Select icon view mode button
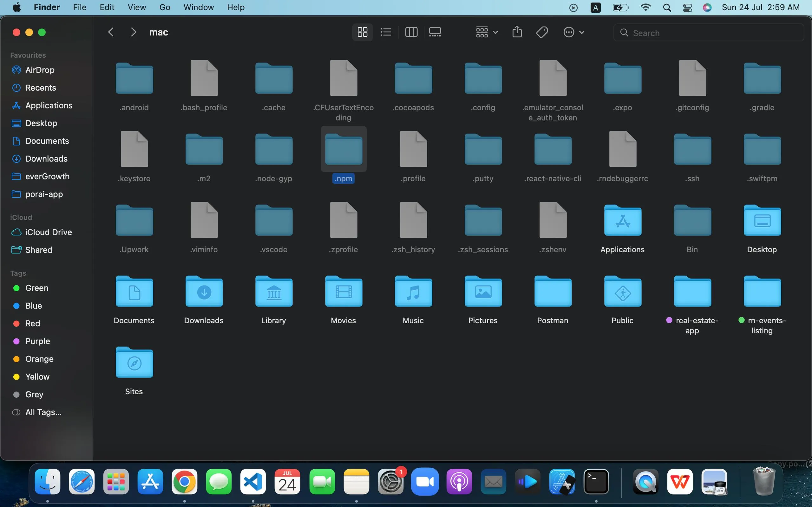This screenshot has width=812, height=507. (x=362, y=32)
